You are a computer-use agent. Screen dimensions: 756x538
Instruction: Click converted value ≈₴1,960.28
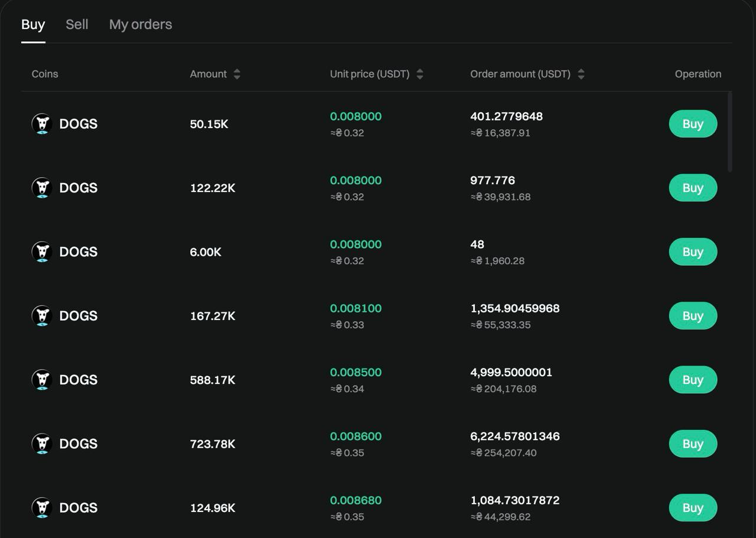[x=497, y=261]
